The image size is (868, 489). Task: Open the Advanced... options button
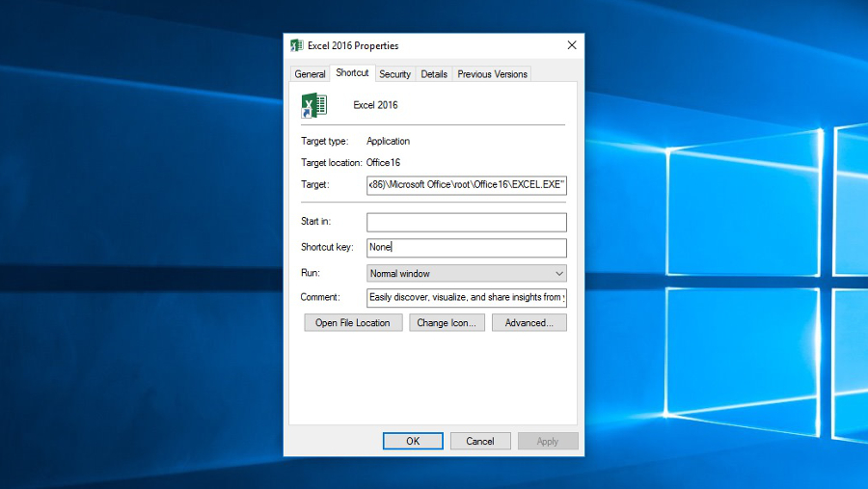pos(529,323)
